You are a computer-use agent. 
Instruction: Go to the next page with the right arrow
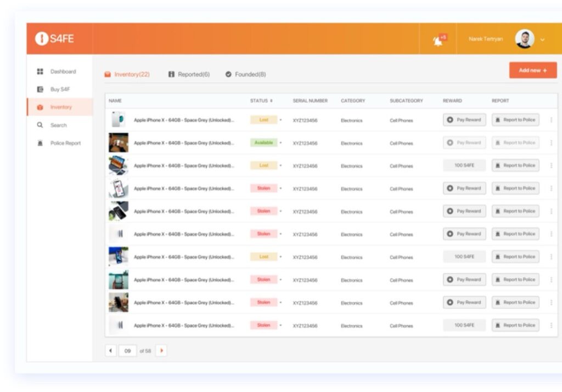click(161, 350)
